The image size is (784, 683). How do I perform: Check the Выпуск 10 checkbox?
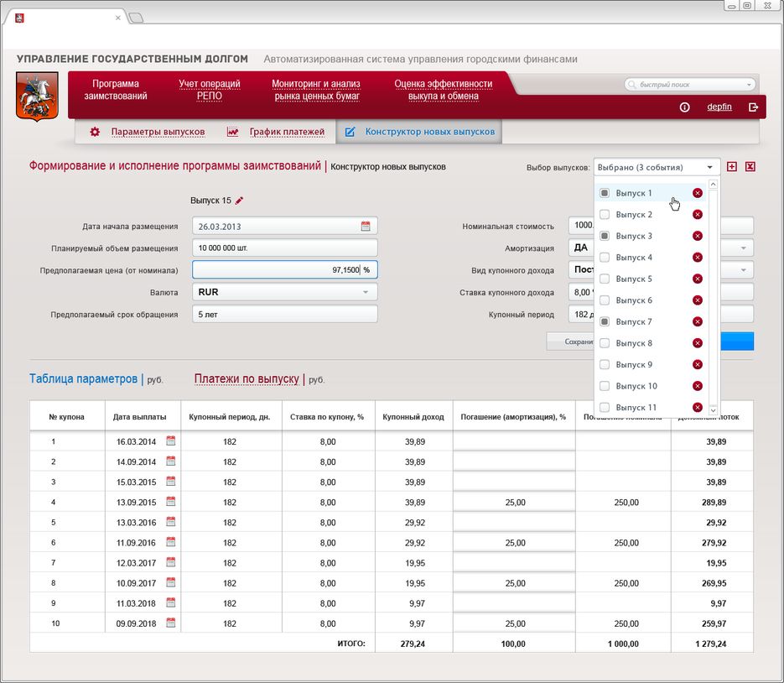tap(605, 386)
